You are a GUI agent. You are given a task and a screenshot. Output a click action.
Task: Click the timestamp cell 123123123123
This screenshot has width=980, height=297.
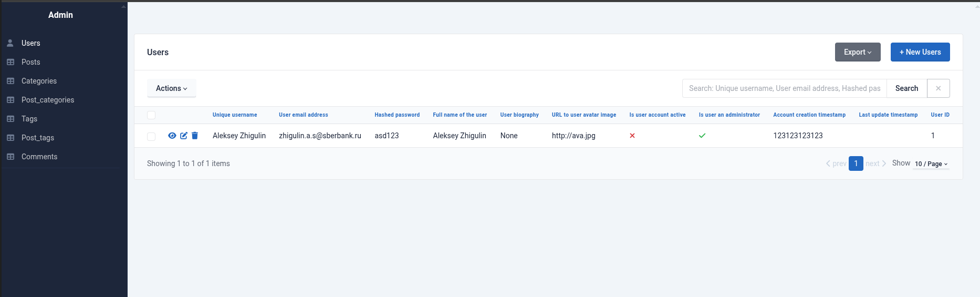(798, 136)
